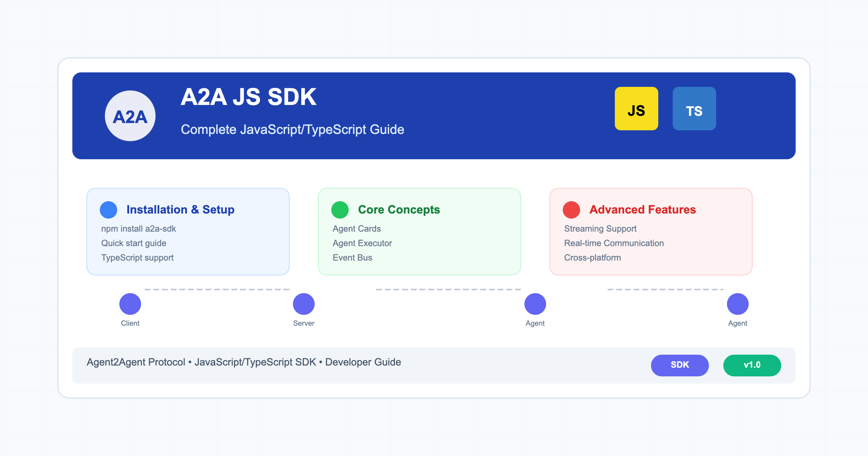Click the blue Installation & Setup dot
This screenshot has height=456, width=868.
(x=109, y=210)
